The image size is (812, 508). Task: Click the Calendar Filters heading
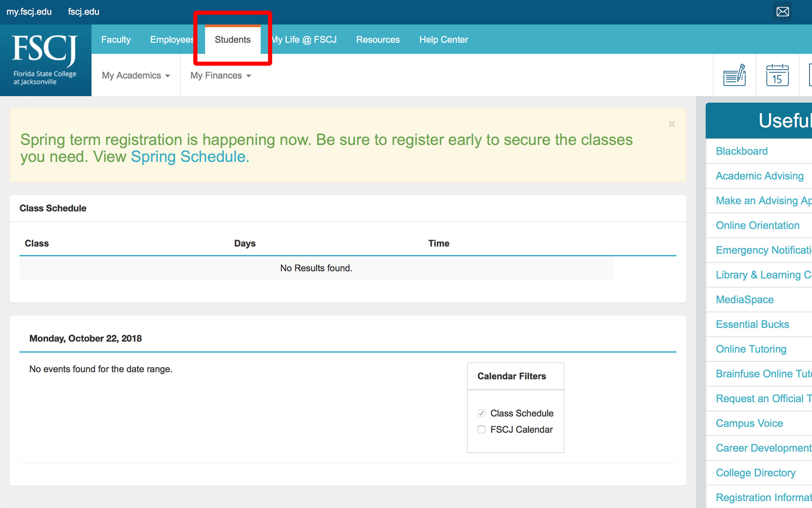click(512, 376)
